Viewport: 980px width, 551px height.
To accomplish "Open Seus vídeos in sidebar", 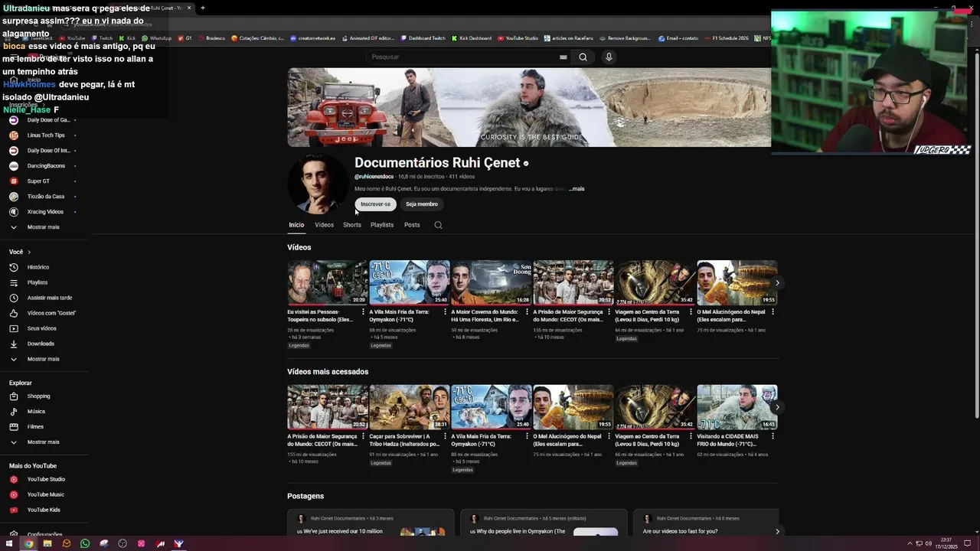I will 41,328.
